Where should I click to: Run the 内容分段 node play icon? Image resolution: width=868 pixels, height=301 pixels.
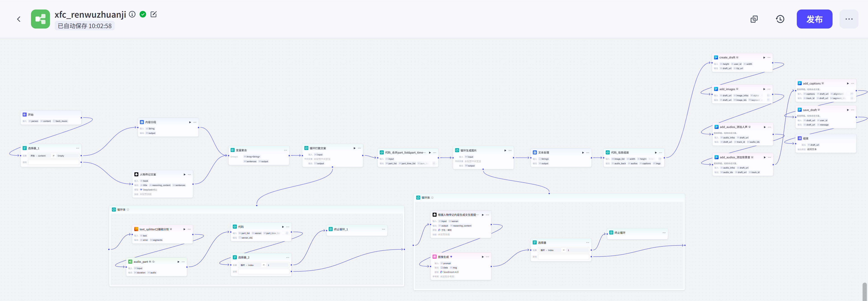190,122
